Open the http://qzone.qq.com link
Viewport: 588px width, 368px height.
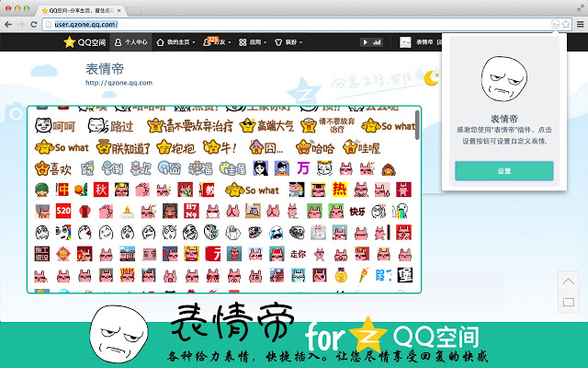119,83
